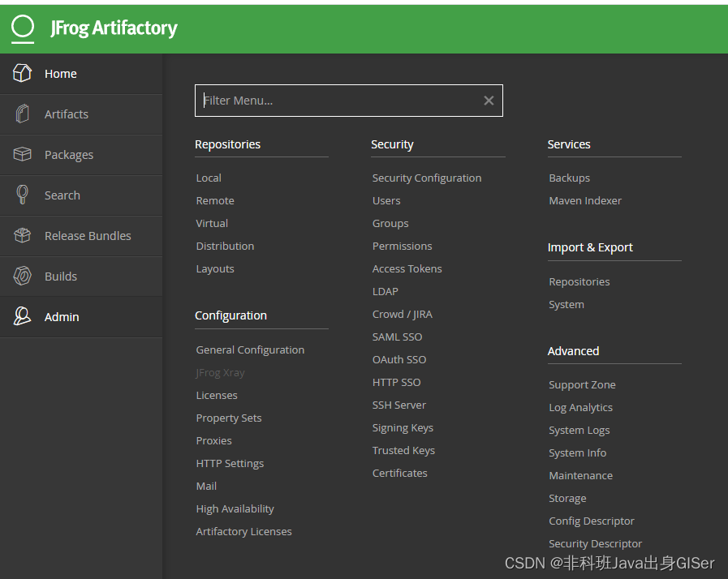
Task: Click the Admin user icon
Action: pos(22,316)
